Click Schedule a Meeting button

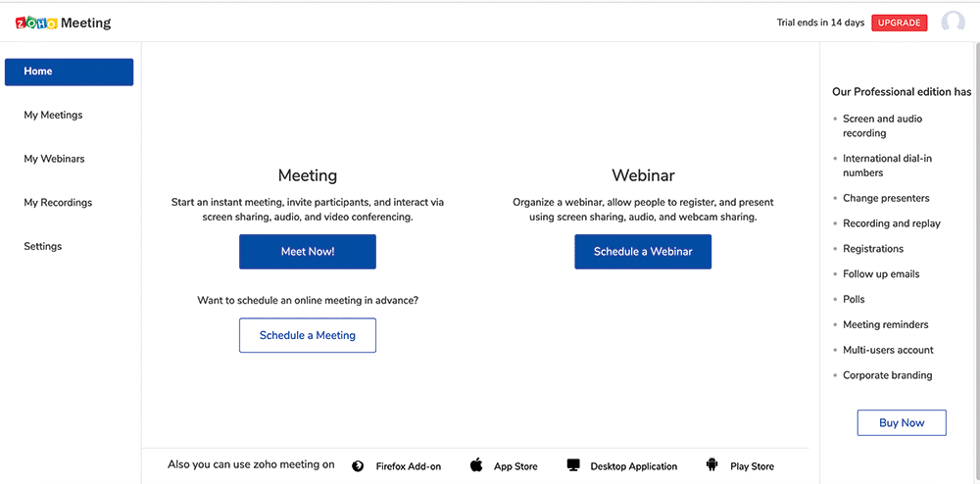(x=308, y=335)
